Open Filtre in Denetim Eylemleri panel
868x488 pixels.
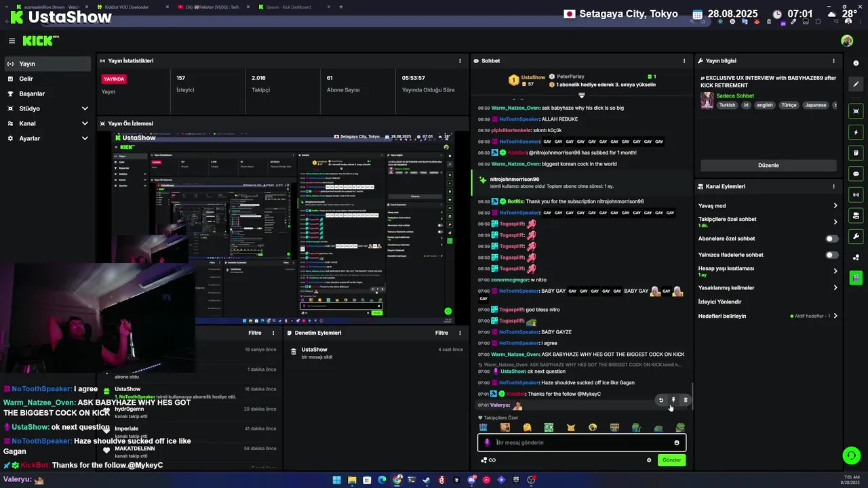pyautogui.click(x=441, y=333)
